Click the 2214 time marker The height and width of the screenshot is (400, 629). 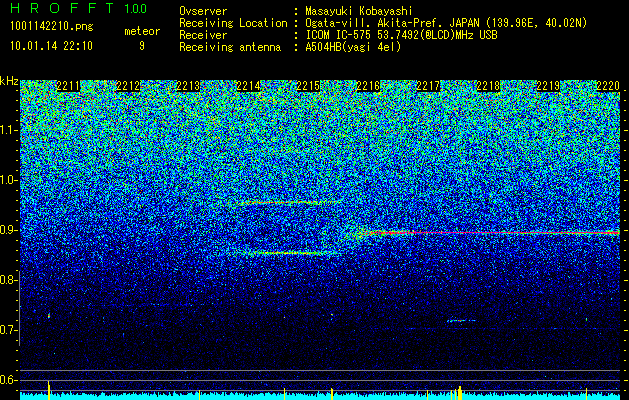point(248,86)
